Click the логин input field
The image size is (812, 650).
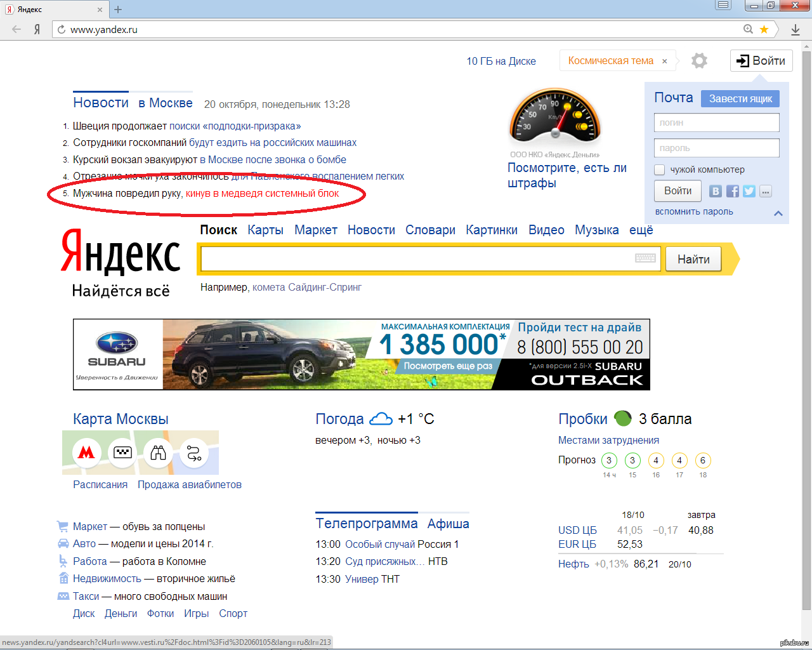click(717, 123)
